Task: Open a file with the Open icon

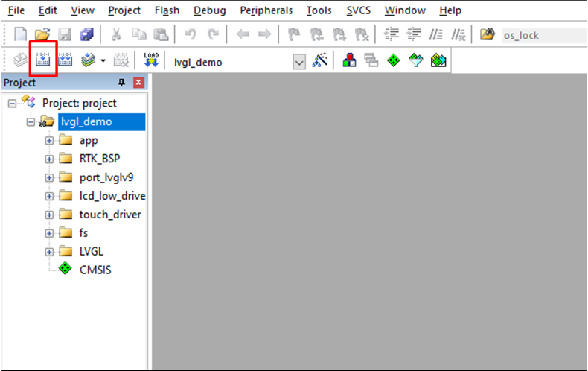Action: tap(42, 34)
